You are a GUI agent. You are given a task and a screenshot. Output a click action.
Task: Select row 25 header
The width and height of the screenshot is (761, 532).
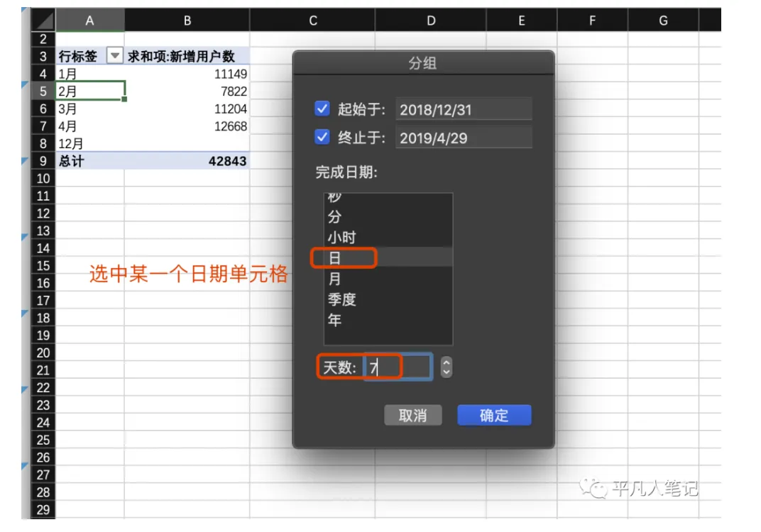pyautogui.click(x=43, y=440)
